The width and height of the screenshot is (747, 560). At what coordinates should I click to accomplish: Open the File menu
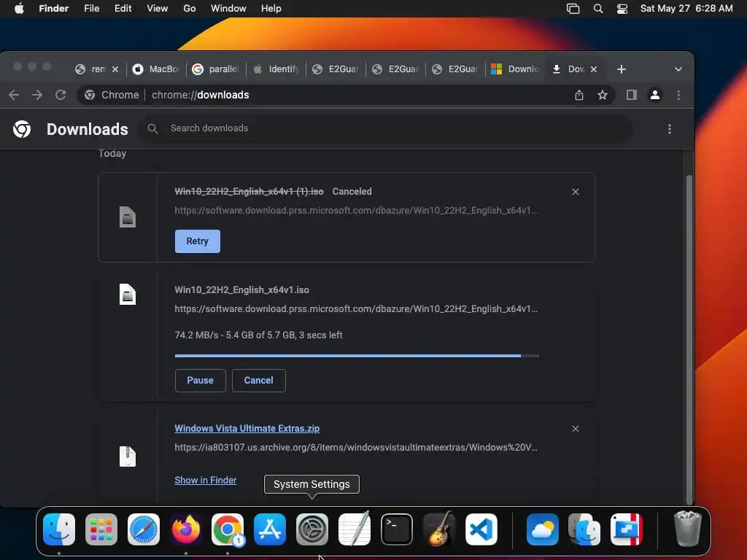[91, 9]
